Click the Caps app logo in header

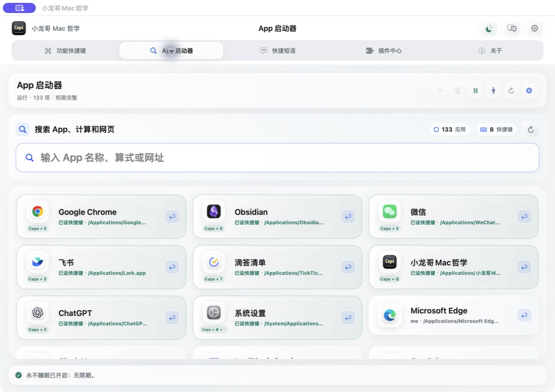19,28
